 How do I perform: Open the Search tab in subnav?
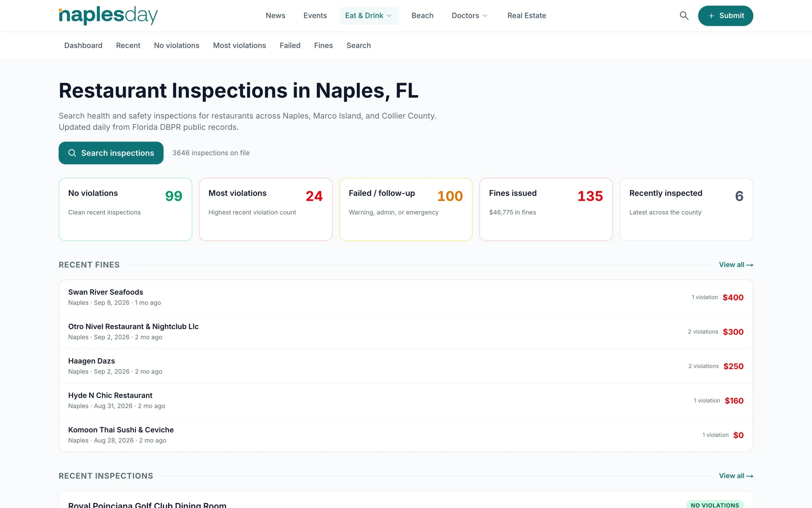point(359,45)
